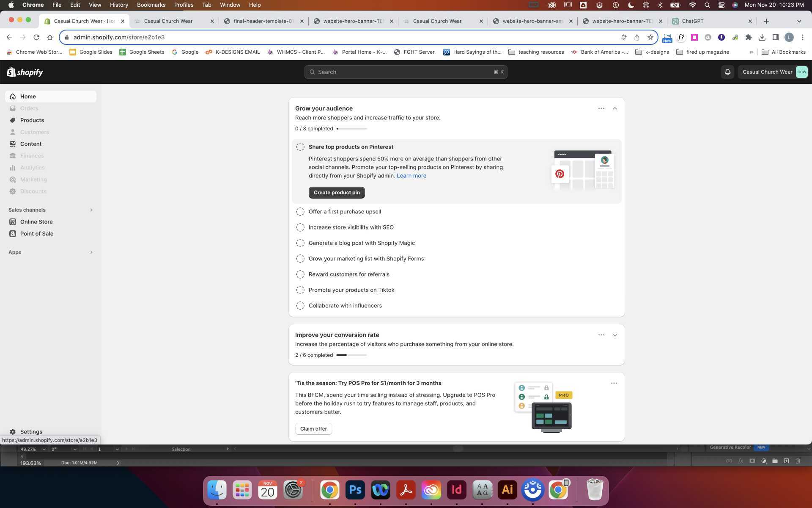Select the Analytics icon in the sidebar
Image resolution: width=812 pixels, height=508 pixels.
(x=13, y=167)
